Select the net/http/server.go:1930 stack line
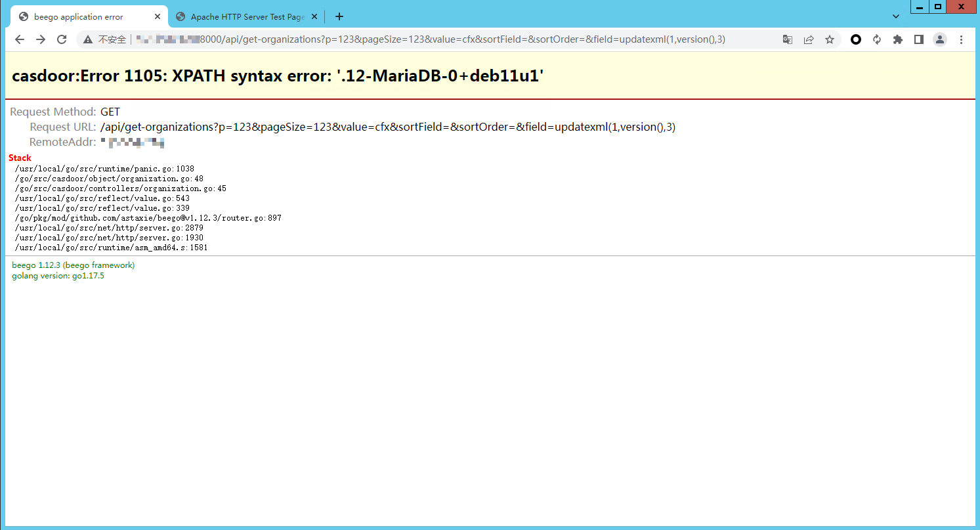This screenshot has height=530, width=980. tap(109, 238)
